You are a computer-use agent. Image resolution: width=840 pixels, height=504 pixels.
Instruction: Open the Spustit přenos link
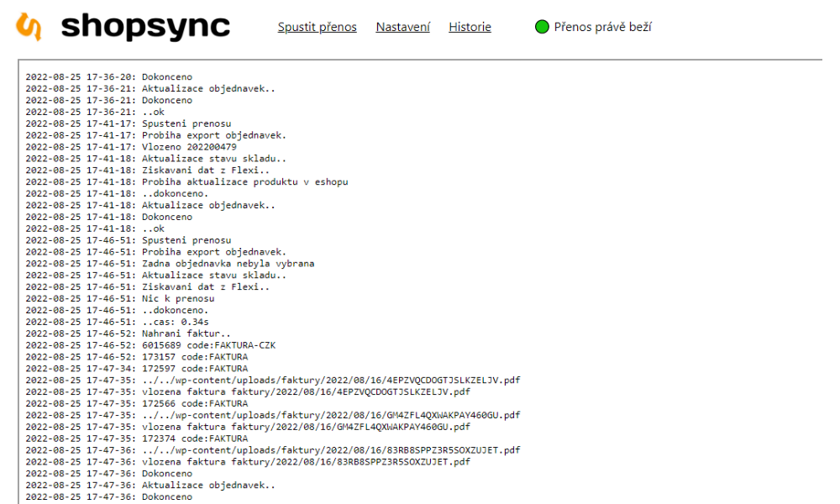tap(317, 27)
